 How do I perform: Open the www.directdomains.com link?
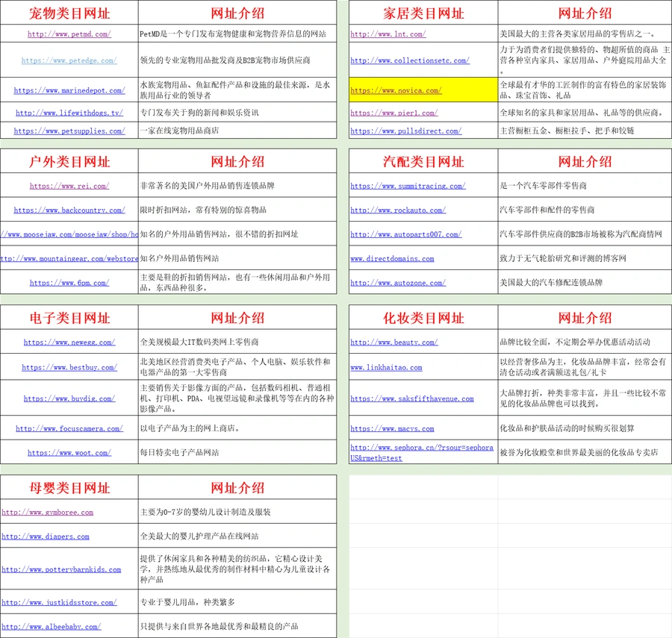point(392,259)
